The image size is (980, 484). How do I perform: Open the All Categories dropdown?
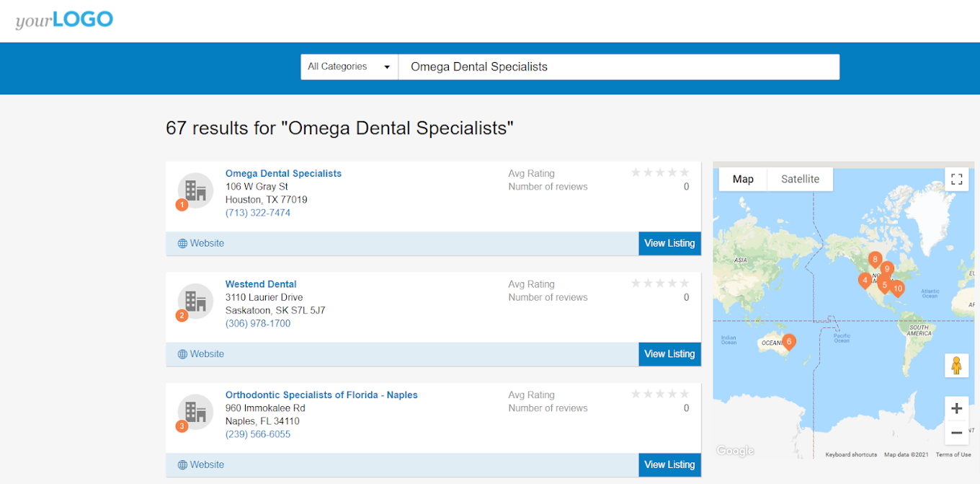pos(349,67)
